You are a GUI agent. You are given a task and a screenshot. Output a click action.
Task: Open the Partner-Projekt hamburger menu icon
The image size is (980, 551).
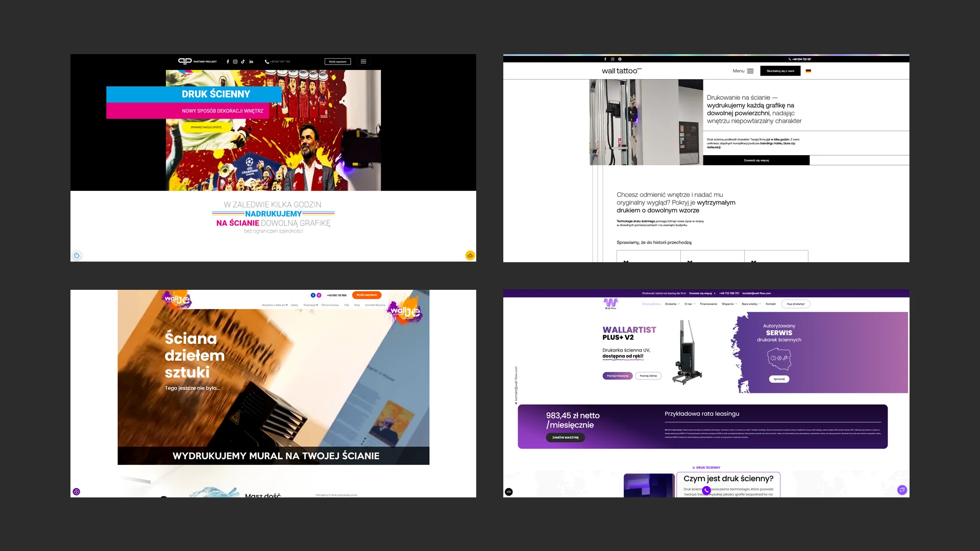pos(363,62)
